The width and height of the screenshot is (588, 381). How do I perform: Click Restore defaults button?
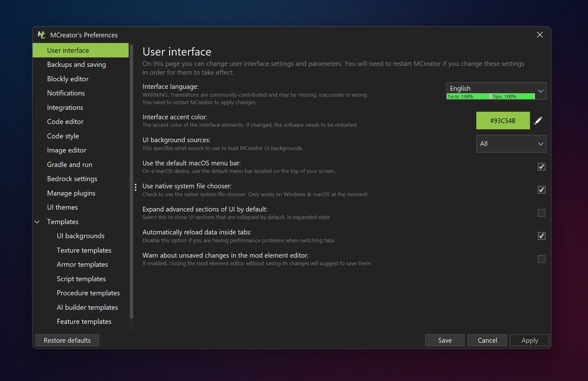click(x=67, y=340)
